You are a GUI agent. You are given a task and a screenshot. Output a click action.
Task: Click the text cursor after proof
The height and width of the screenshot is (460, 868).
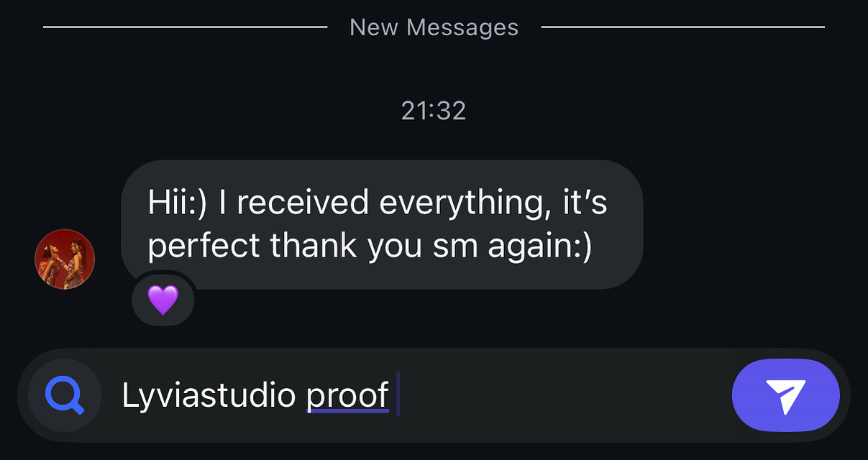pos(398,396)
